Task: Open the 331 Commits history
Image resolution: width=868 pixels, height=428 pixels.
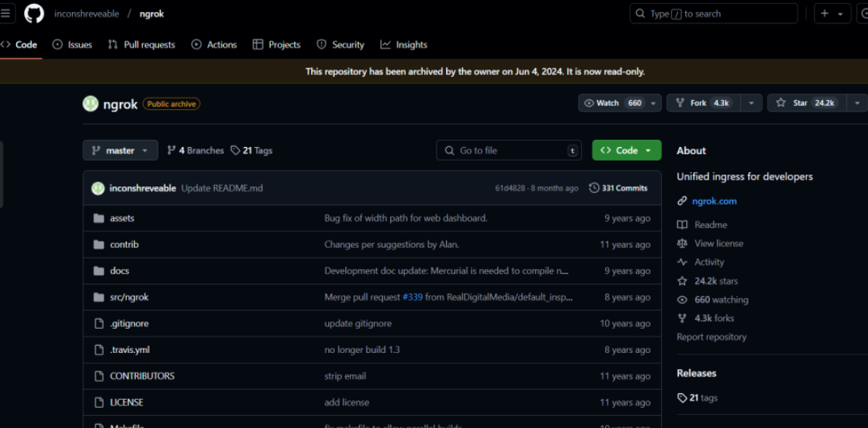Action: (x=618, y=189)
